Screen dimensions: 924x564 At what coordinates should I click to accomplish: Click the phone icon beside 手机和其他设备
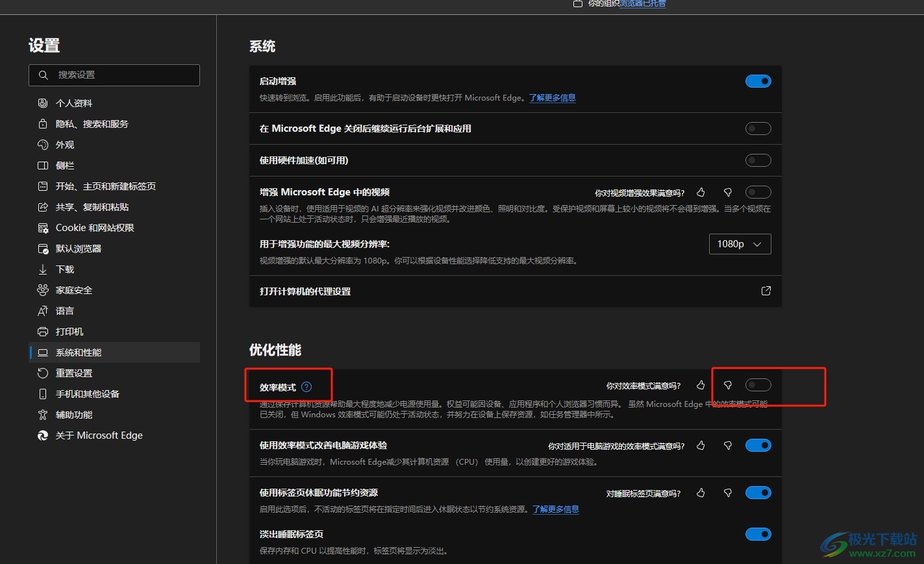[43, 394]
